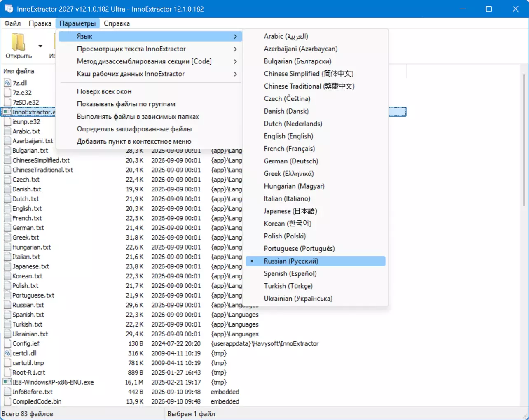
Task: Click the Выбран 1 файл status text
Action: click(x=191, y=414)
